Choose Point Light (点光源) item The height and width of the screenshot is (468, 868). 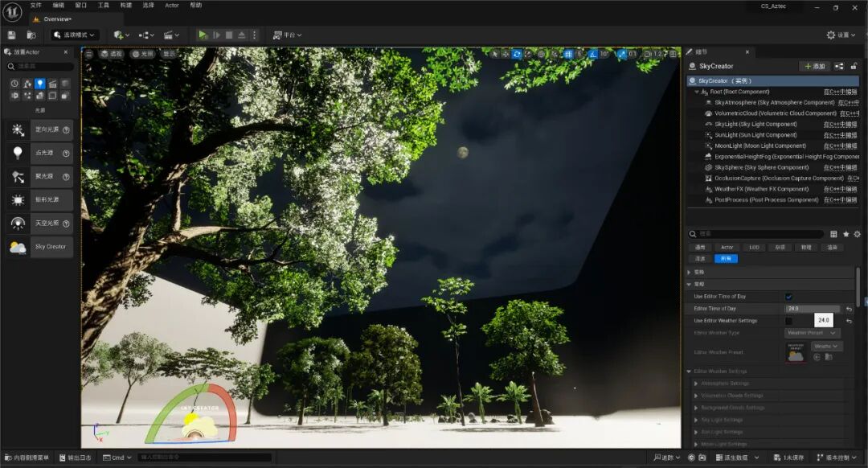click(x=40, y=153)
